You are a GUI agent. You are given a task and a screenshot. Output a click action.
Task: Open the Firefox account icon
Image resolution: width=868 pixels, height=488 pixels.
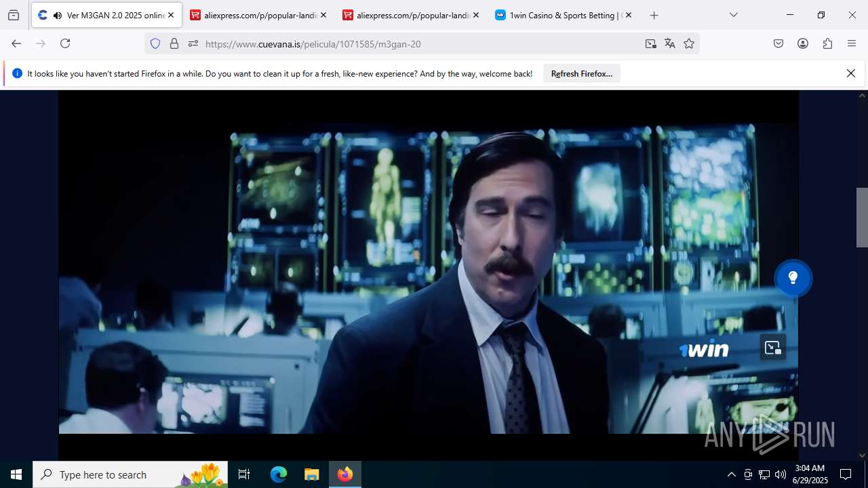(x=803, y=43)
